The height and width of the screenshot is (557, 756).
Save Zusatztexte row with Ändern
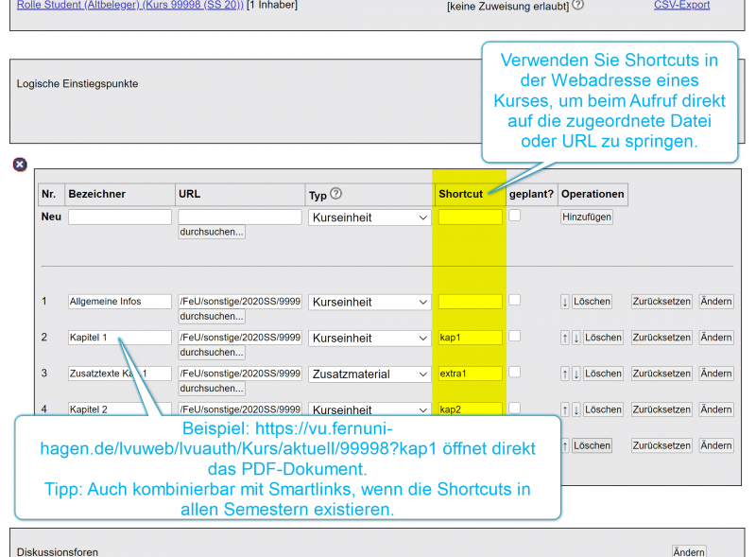(x=716, y=374)
